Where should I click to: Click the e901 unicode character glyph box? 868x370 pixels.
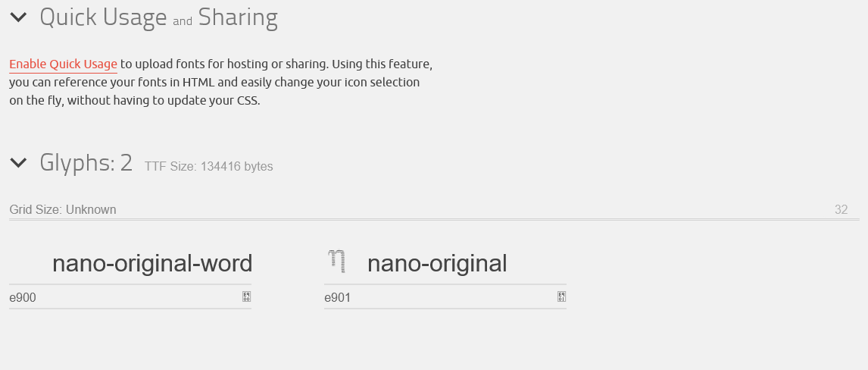click(x=561, y=297)
